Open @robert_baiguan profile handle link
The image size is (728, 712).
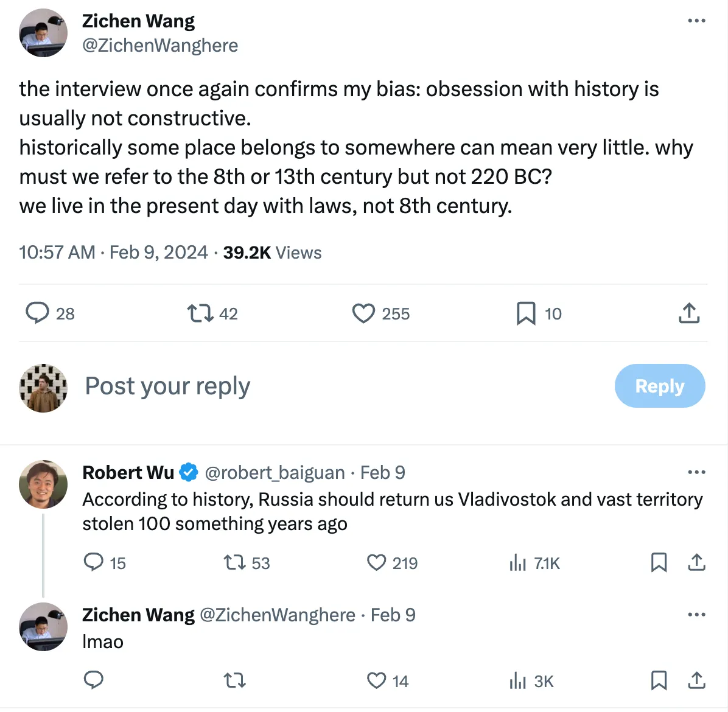(x=275, y=473)
